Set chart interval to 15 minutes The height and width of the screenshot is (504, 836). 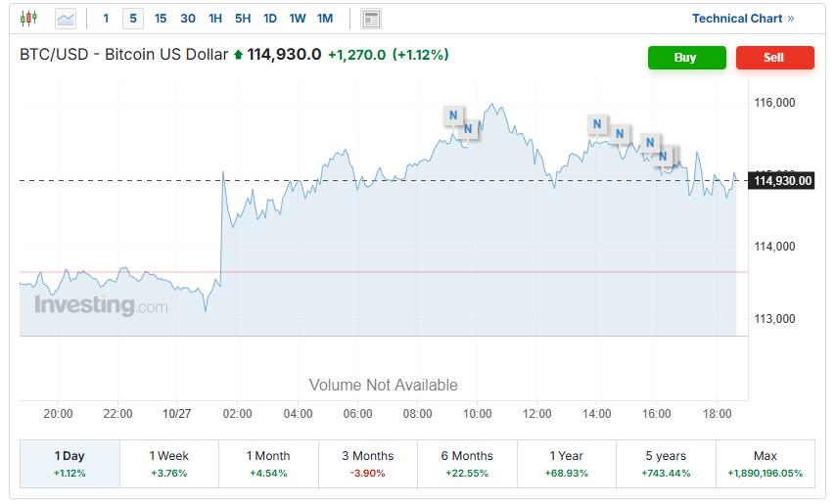click(161, 19)
